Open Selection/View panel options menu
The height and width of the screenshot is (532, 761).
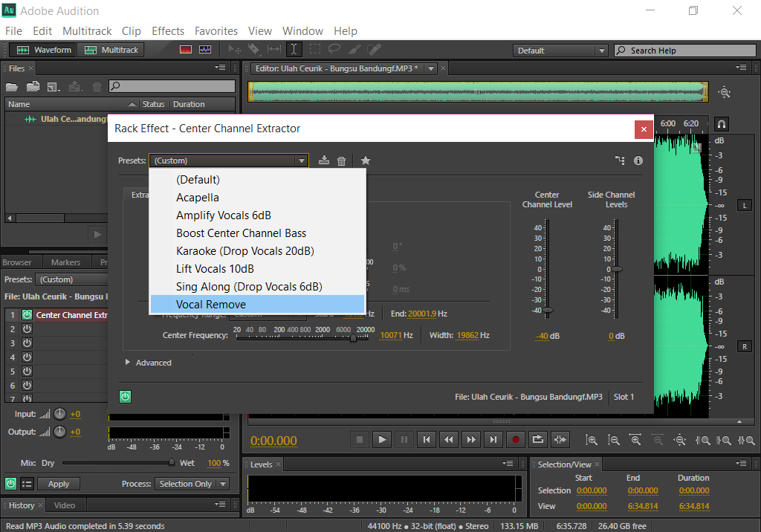[741, 464]
